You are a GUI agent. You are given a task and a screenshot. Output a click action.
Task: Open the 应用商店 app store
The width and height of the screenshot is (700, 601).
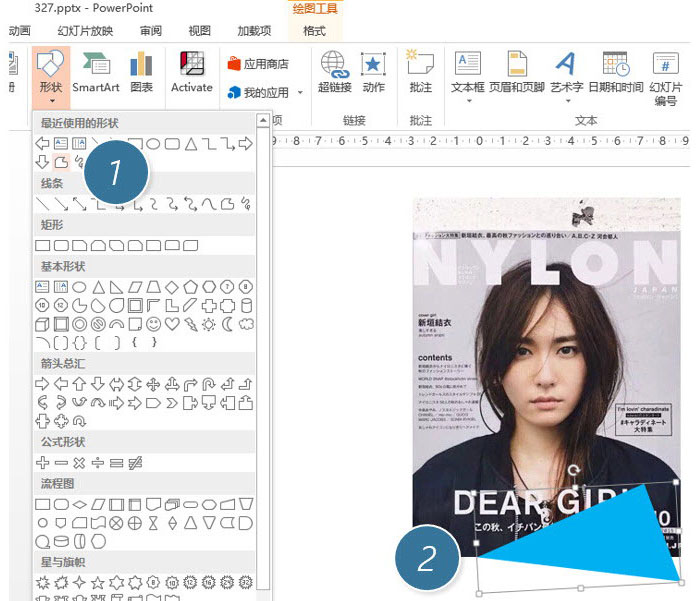coord(258,64)
